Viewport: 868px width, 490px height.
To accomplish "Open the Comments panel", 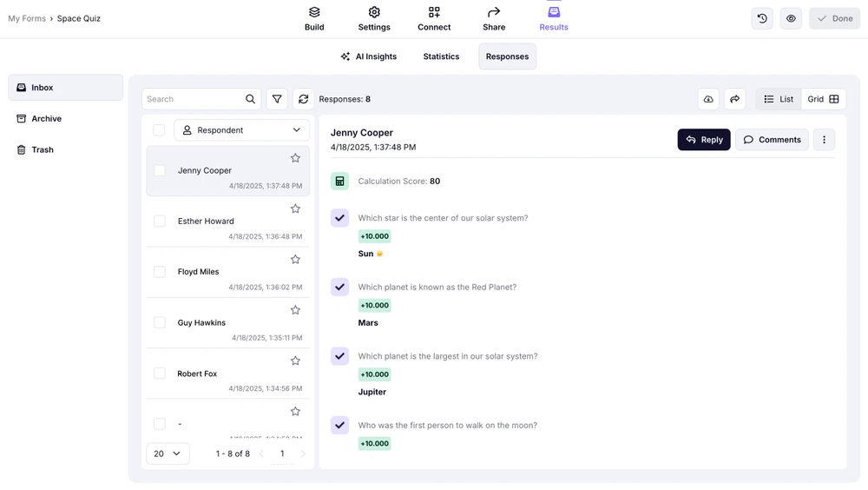I will 772,140.
